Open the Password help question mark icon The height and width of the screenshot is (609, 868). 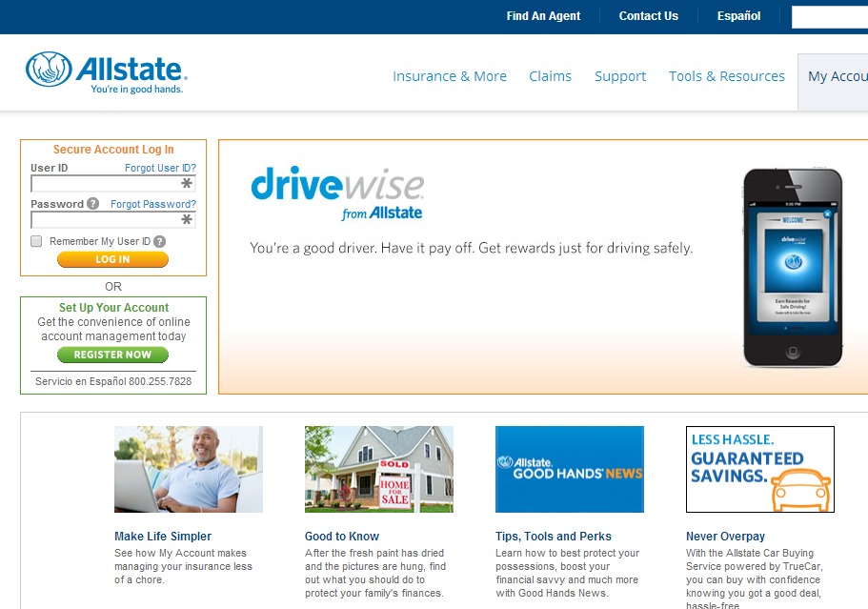[x=93, y=204]
